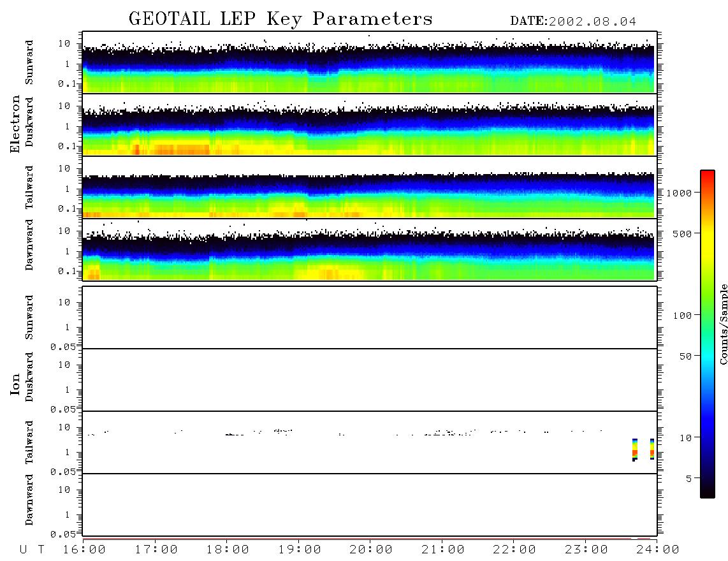Viewport: 728px width, 561px height.
Task: Click the 18:00 time axis label
Action: coord(228,550)
